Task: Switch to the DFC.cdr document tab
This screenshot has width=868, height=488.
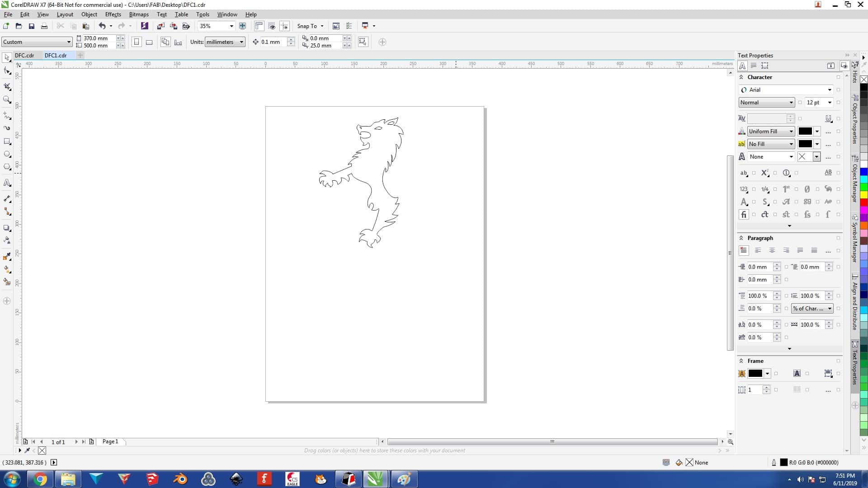Action: [24, 56]
